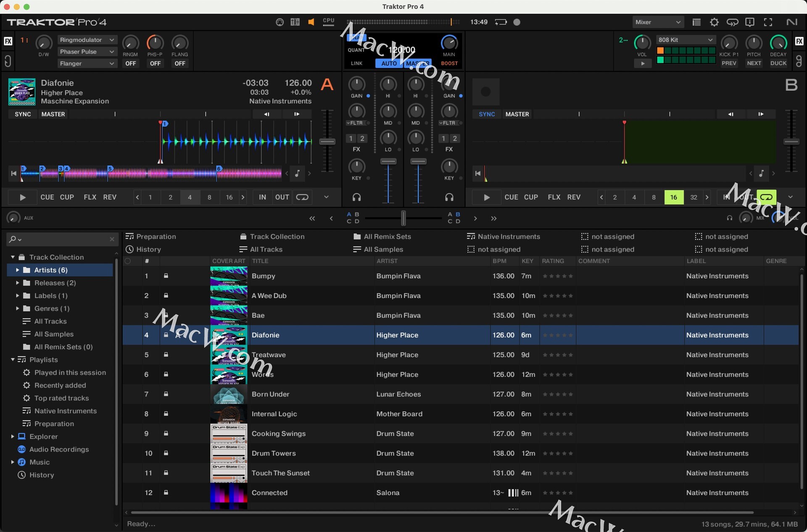Toggle SYNC on Deck A
Screen dimensions: 807x532
click(23, 114)
